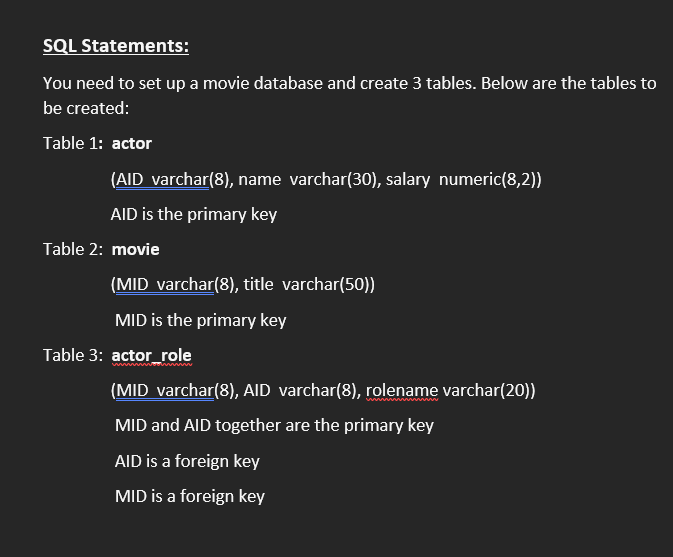
Task: Click the bold word actor
Action: [x=132, y=143]
